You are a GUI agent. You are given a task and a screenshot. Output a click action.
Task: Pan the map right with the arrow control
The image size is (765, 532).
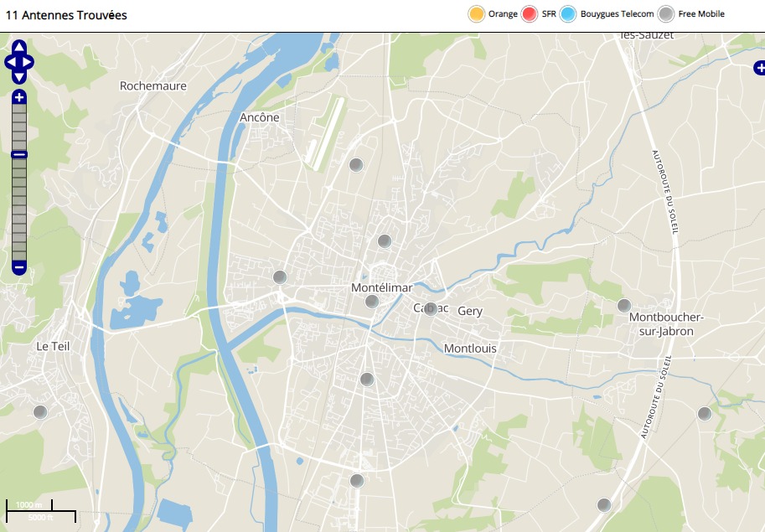tap(28, 62)
